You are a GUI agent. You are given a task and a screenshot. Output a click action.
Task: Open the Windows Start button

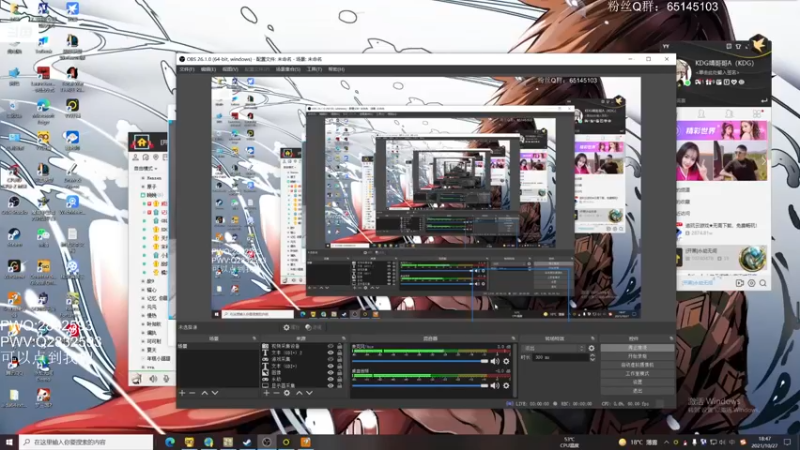(9, 442)
